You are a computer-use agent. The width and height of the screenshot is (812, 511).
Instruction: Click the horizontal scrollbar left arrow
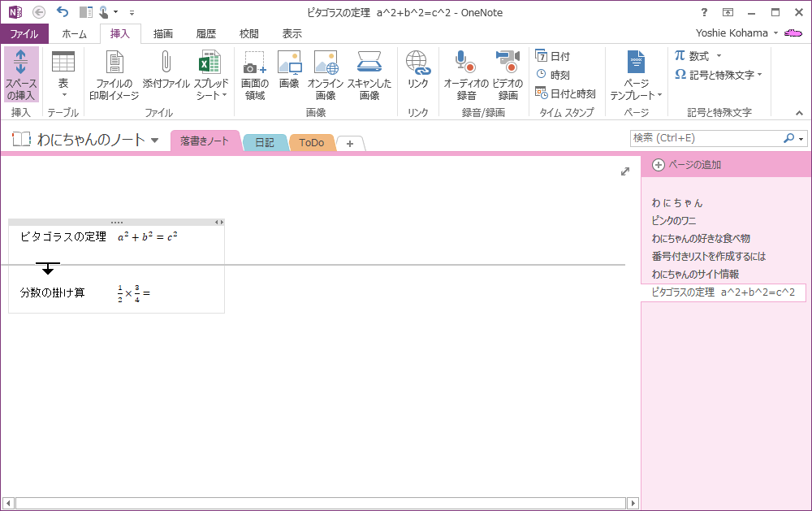(x=8, y=503)
